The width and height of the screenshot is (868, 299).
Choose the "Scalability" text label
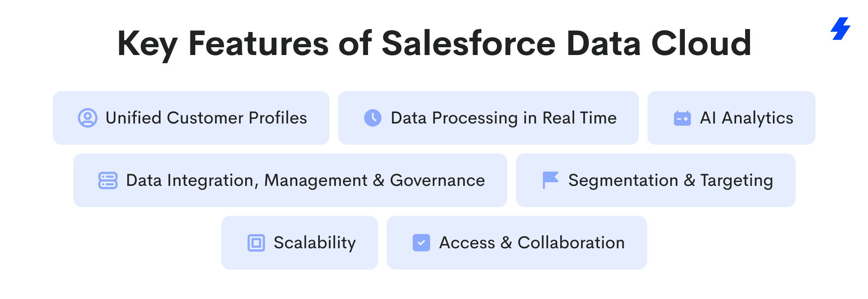coord(315,243)
